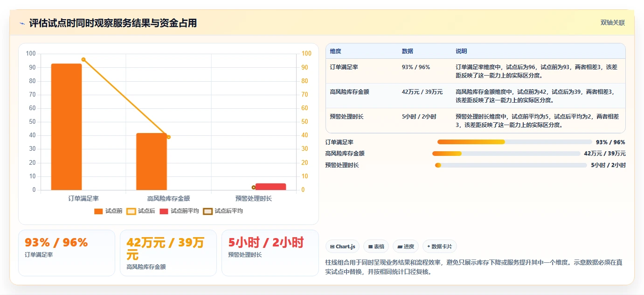This screenshot has height=295, width=644.
Task: Select the 进度 chip
Action: [x=406, y=246]
